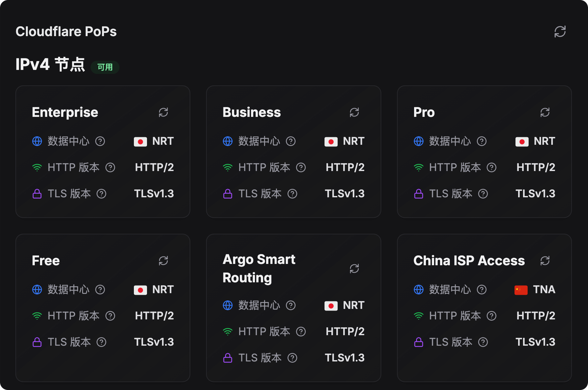Open help for Enterprise 数据中心
The height and width of the screenshot is (390, 588).
(100, 141)
